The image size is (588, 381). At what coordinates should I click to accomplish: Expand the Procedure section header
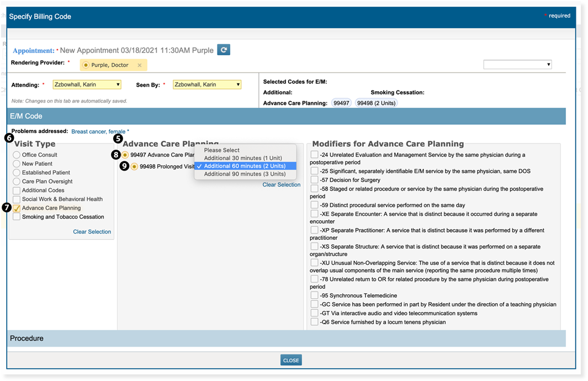(287, 338)
